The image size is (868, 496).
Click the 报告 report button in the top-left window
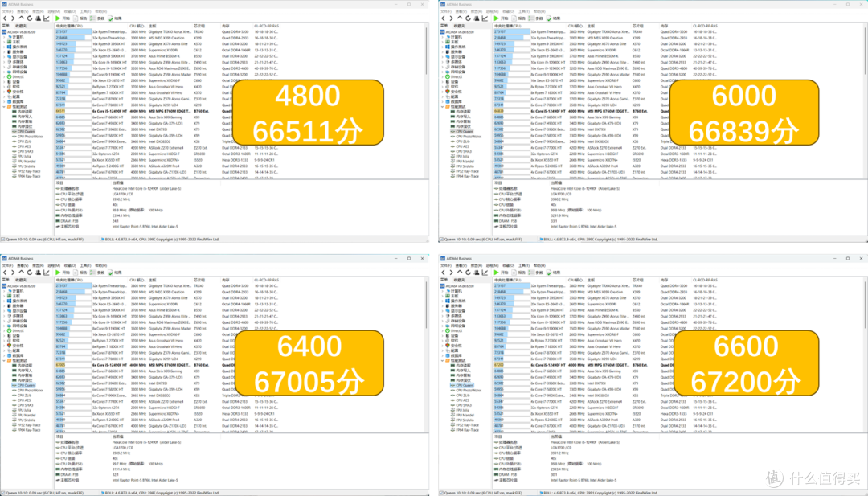click(x=80, y=18)
